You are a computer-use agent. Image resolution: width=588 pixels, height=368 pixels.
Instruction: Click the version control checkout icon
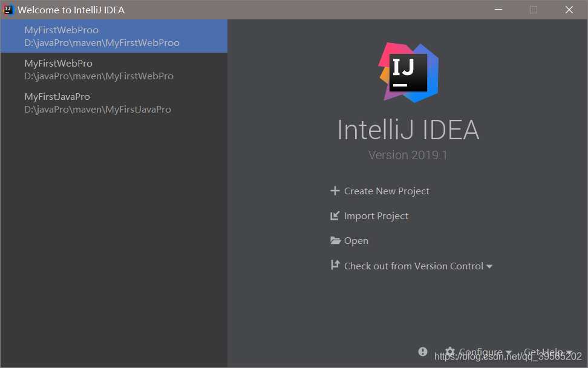[335, 265]
